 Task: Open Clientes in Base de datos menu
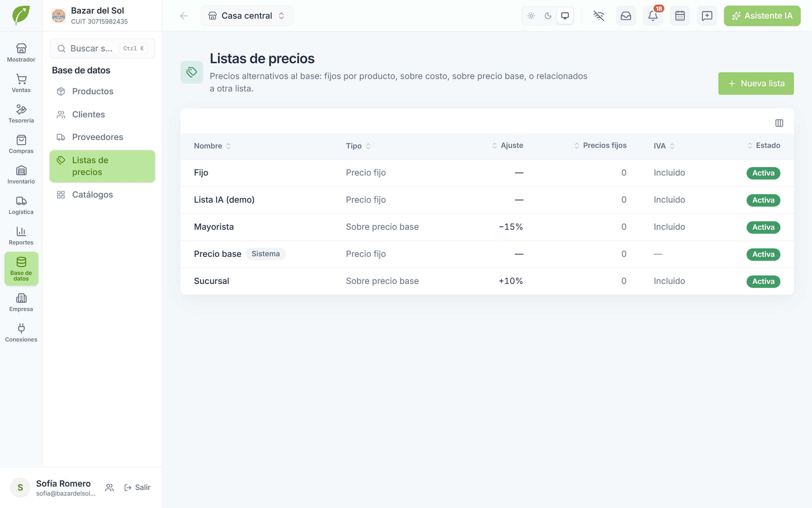click(x=102, y=115)
